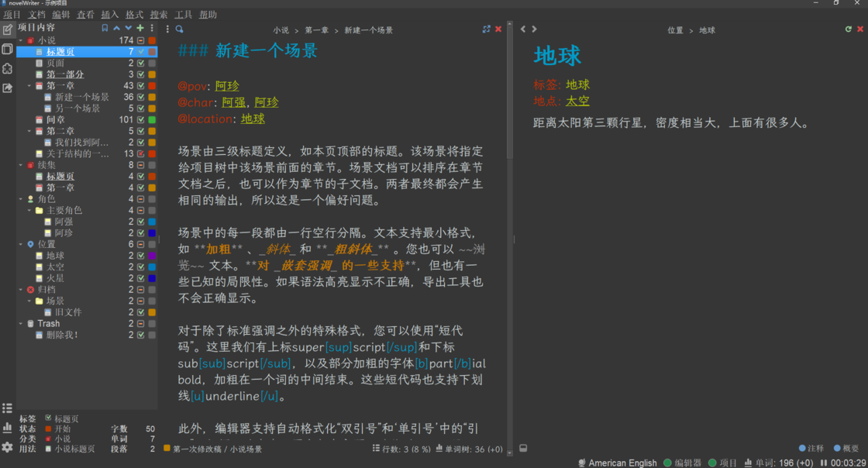The image size is (868, 468).
Task: Click the green status swatch for 间章
Action: tap(152, 120)
